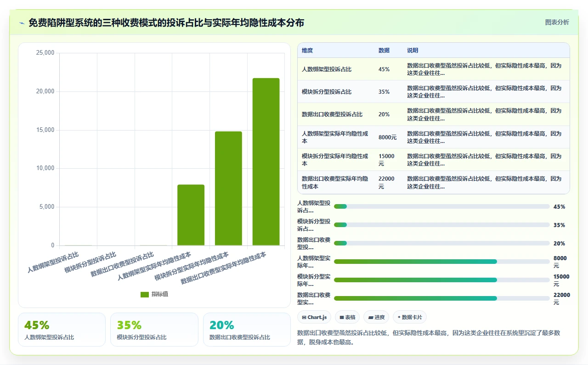The image size is (588, 365).
Task: Click the progress bar labeled 45%
Action: [x=442, y=206]
